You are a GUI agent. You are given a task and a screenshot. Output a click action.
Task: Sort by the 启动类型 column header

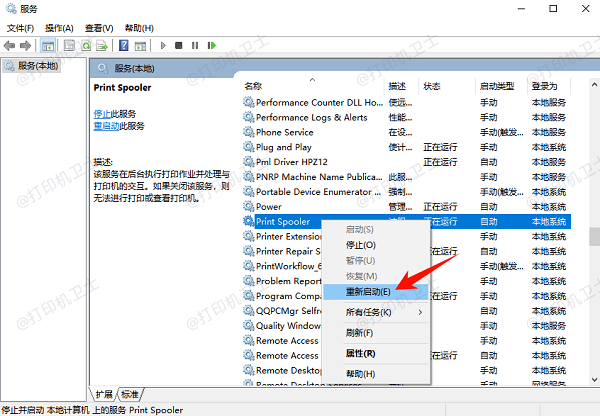[497, 86]
